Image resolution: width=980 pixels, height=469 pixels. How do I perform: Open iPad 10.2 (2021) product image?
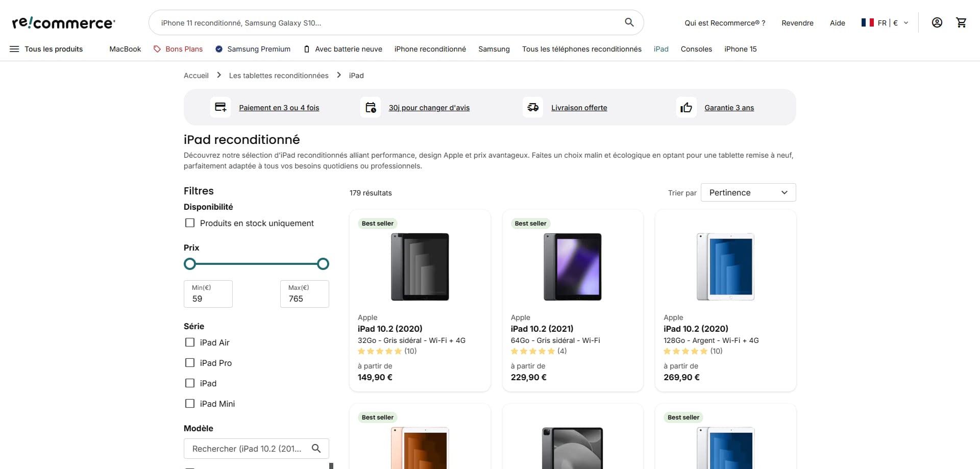[573, 267]
